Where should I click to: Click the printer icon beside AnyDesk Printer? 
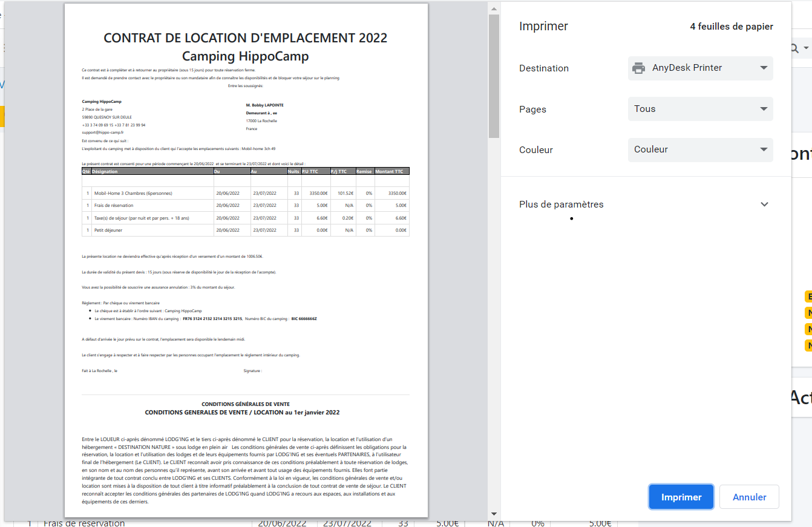click(638, 68)
